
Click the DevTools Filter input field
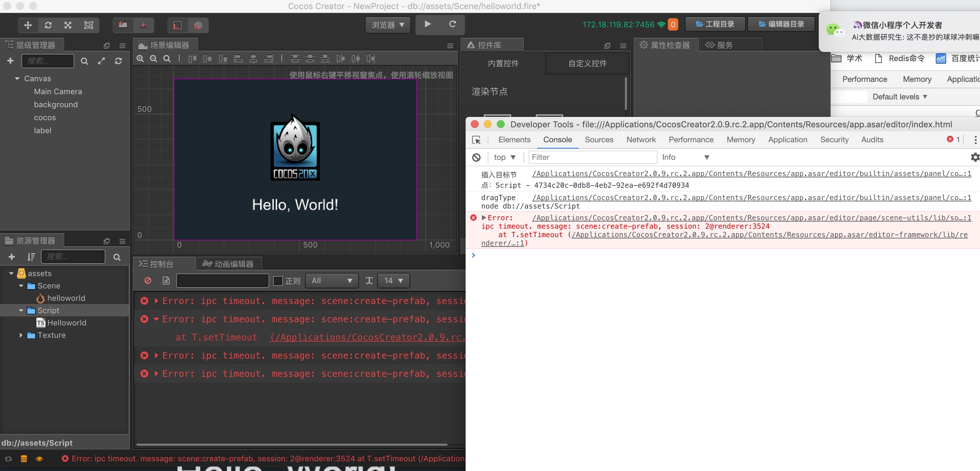(x=592, y=157)
